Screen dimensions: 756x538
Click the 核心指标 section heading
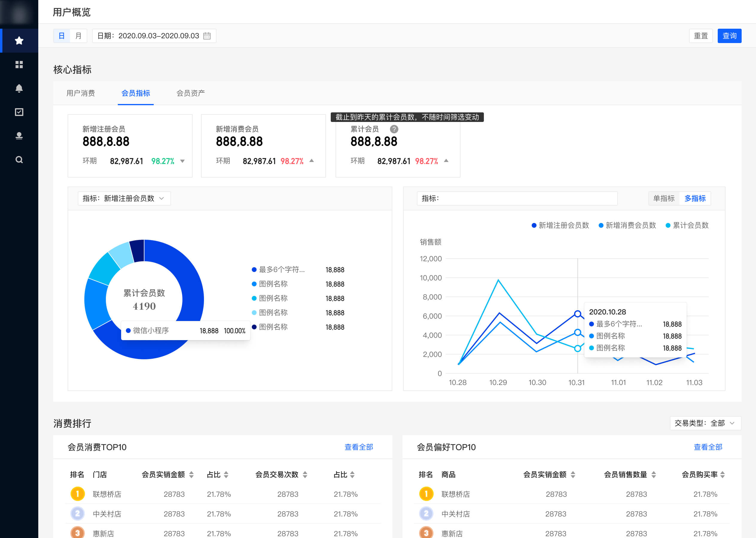[72, 70]
